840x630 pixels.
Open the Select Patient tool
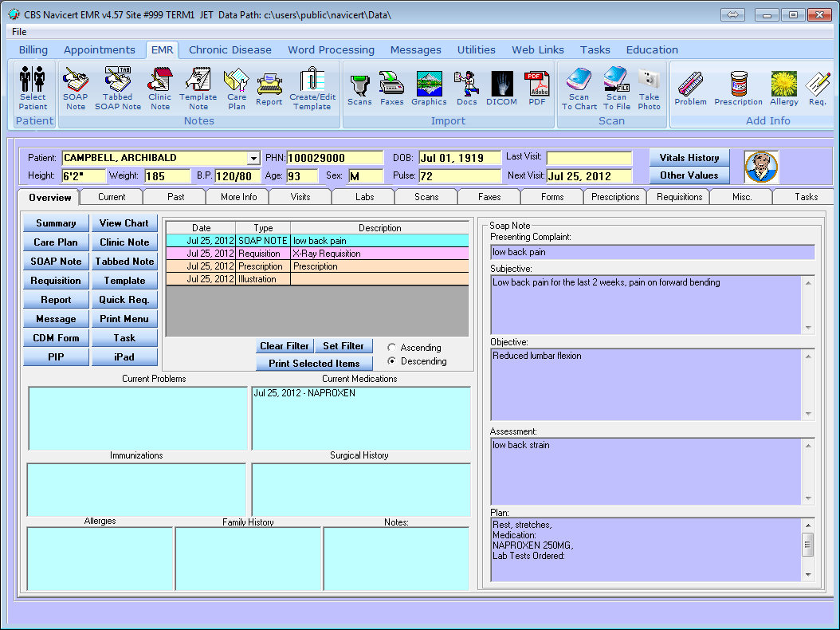32,88
